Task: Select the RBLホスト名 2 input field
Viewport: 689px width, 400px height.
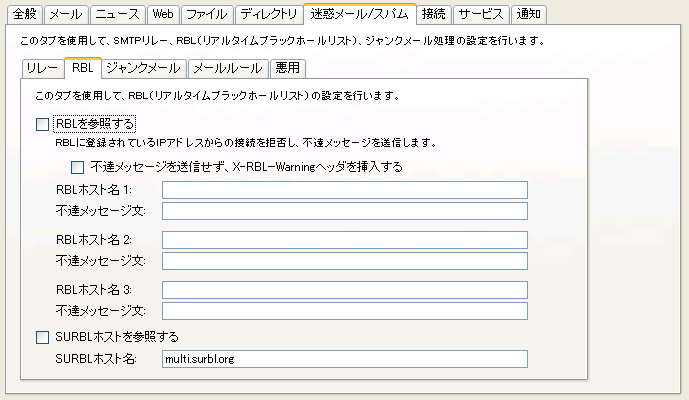Action: (x=344, y=240)
